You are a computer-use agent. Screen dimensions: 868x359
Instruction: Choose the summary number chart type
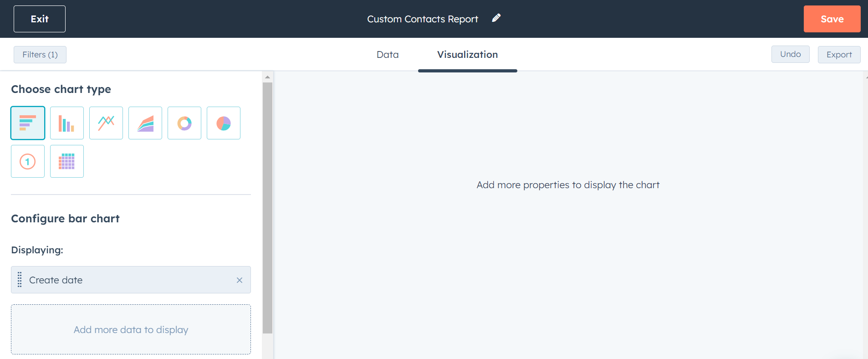click(x=28, y=161)
